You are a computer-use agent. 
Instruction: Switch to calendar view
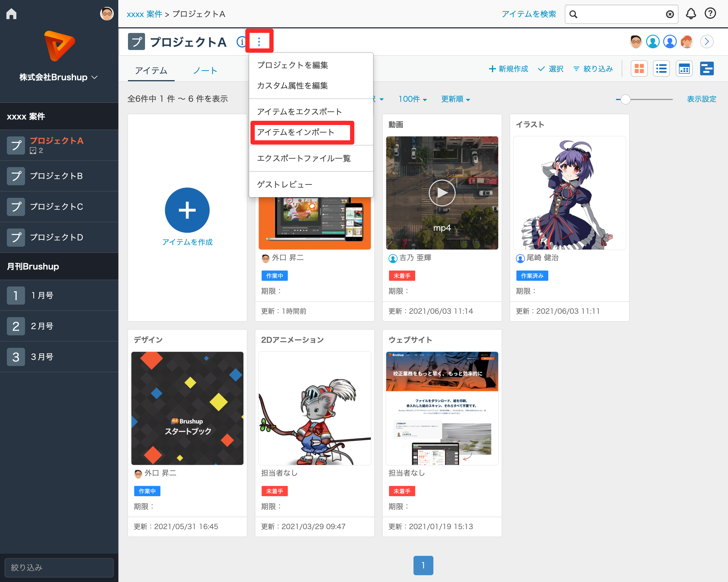[684, 69]
